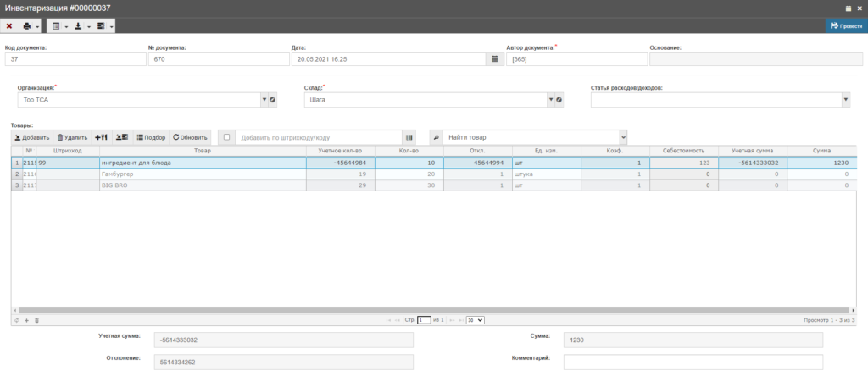Sort by the Себестоимость column header
Viewport: 868px width, 382px height.
point(684,151)
